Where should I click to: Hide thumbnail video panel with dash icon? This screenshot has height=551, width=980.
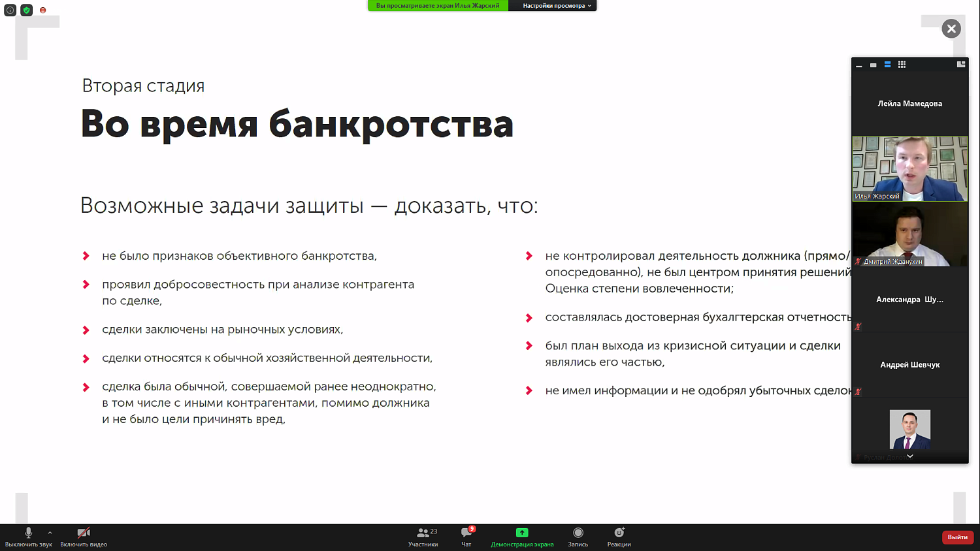click(x=859, y=65)
